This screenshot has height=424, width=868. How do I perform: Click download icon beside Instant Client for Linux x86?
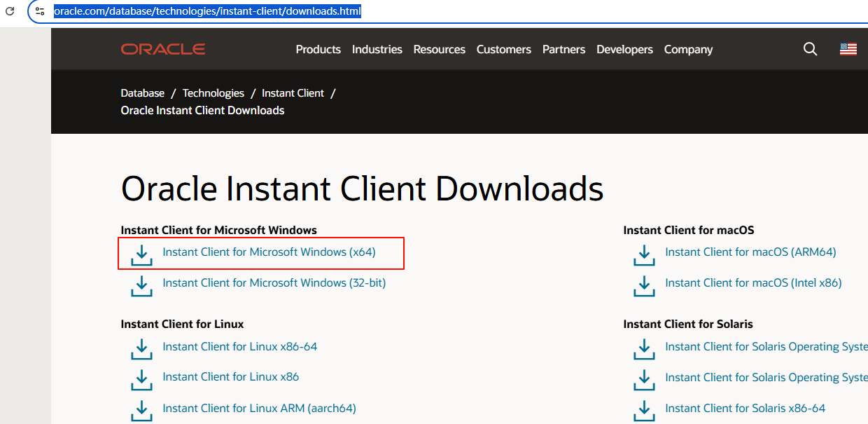[141, 380]
